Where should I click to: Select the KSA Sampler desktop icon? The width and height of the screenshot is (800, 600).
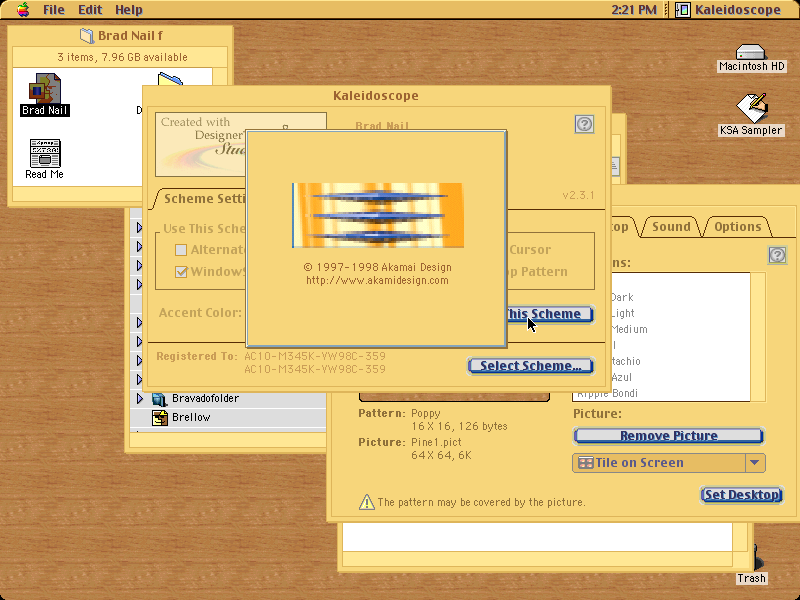(752, 108)
